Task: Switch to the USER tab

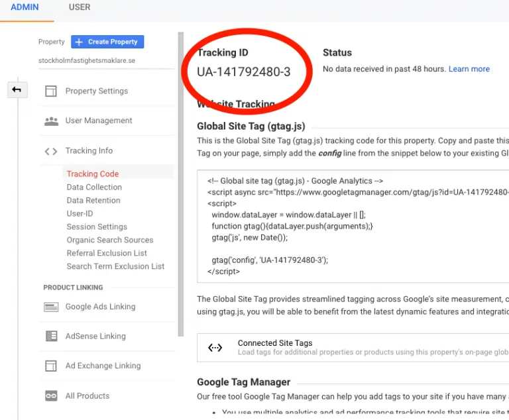Action: click(80, 7)
